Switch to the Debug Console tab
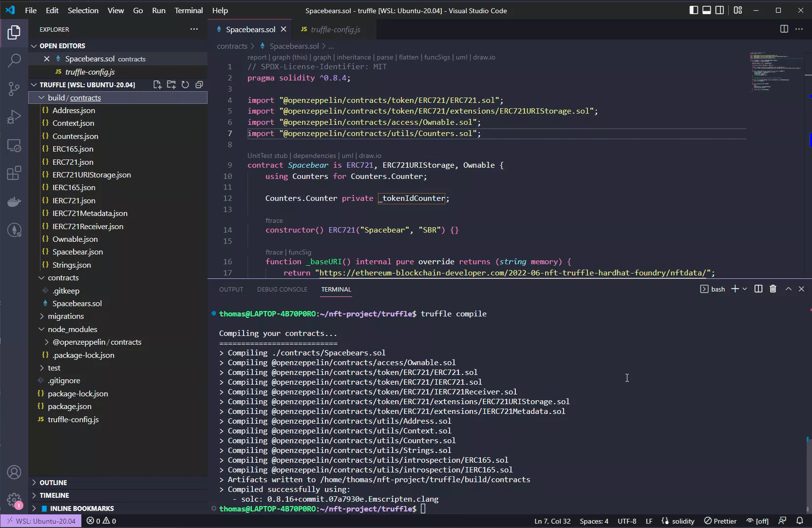 (282, 289)
